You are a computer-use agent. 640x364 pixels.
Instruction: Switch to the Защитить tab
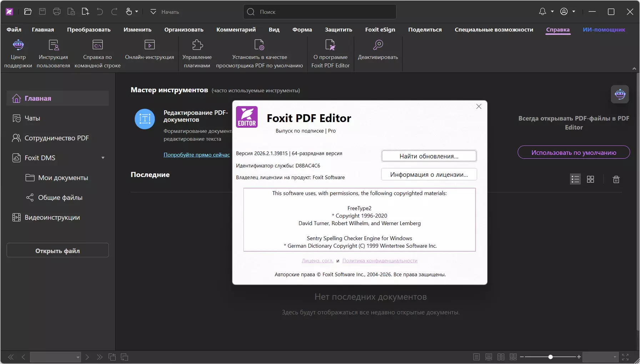pyautogui.click(x=338, y=30)
